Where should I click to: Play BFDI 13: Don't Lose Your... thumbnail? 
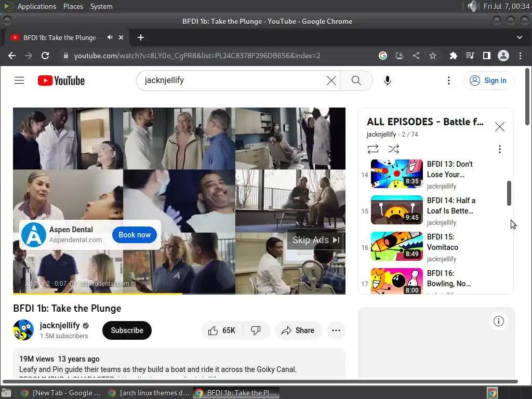[396, 174]
